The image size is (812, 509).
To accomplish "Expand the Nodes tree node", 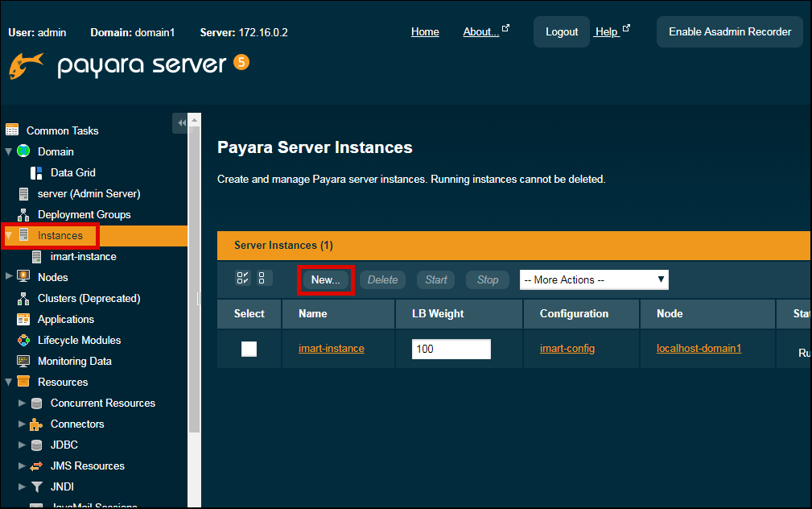I will click(x=9, y=277).
